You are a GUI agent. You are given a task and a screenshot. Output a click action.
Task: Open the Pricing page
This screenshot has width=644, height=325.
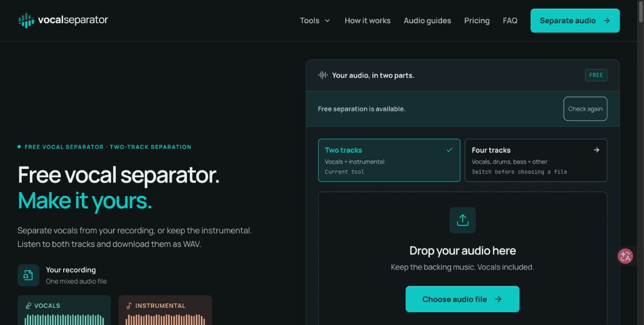coord(476,20)
